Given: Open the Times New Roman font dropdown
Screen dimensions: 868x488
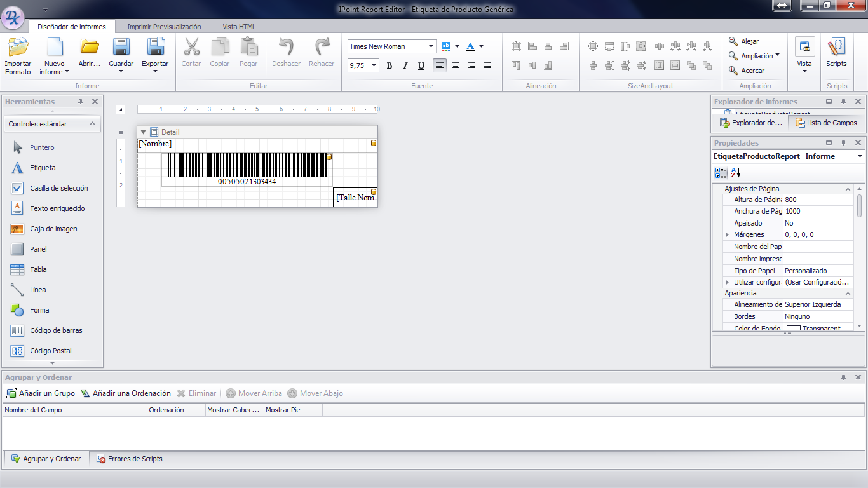Looking at the screenshot, I should (x=431, y=46).
